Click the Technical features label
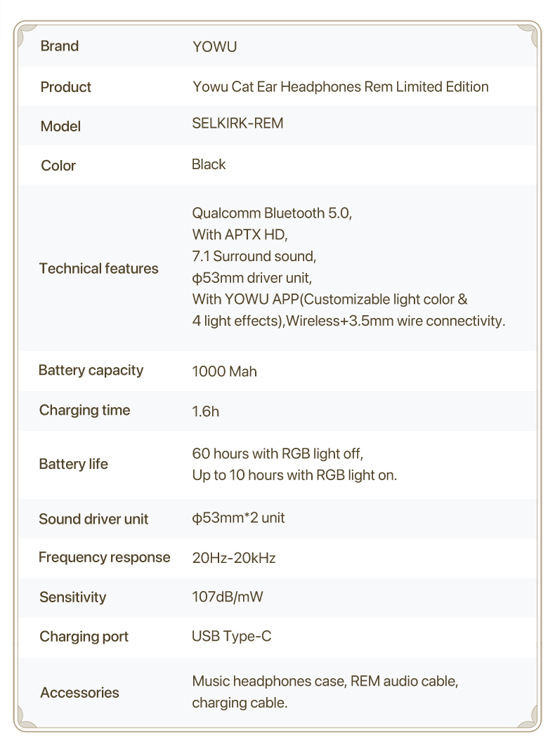This screenshot has height=756, width=555. pyautogui.click(x=99, y=268)
